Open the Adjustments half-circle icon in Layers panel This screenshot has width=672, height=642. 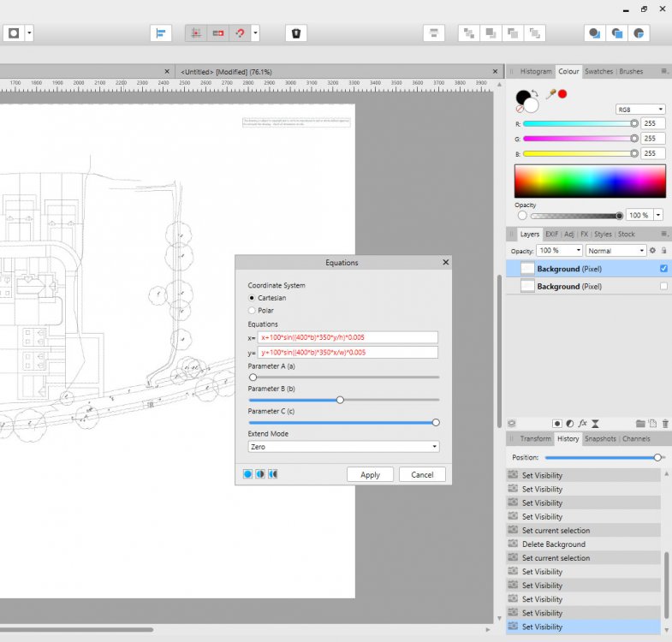[569, 423]
